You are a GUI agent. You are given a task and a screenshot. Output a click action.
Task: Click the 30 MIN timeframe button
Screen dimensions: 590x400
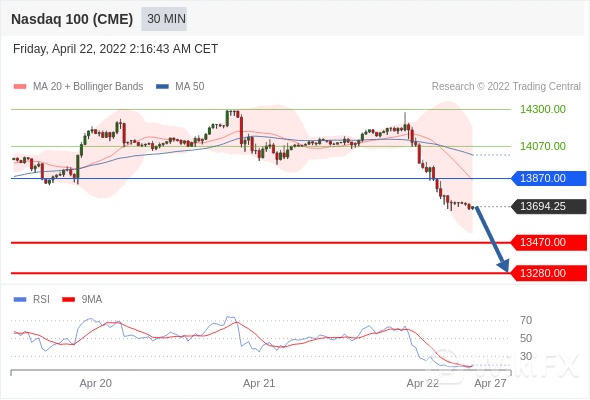coord(164,19)
